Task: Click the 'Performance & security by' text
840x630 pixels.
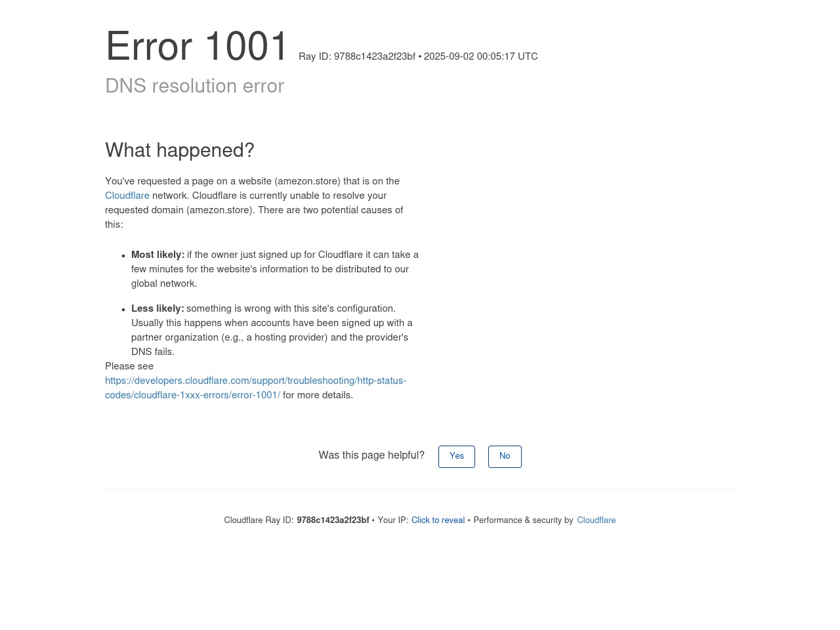Action: (x=523, y=520)
